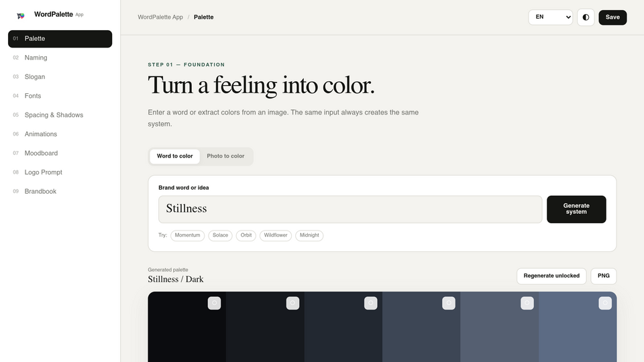This screenshot has width=644, height=362.
Task: Click the Save button
Action: pyautogui.click(x=612, y=17)
